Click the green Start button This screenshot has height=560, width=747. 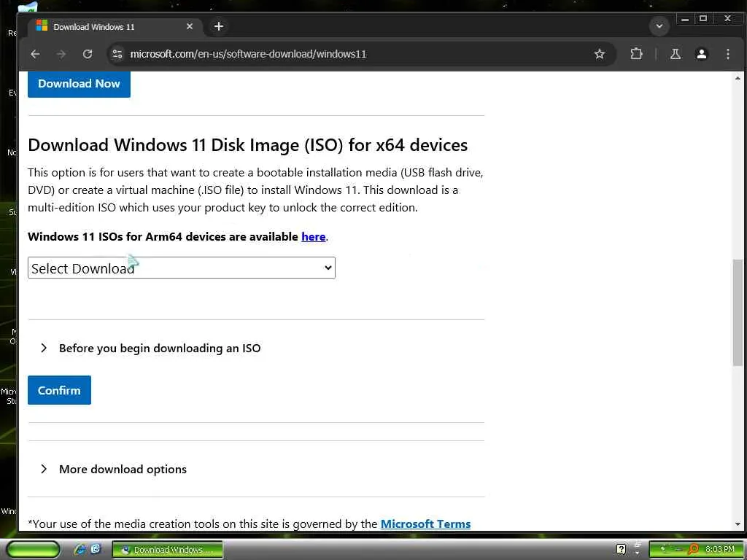click(33, 550)
